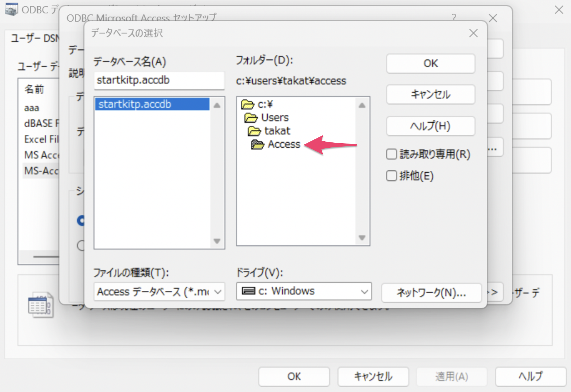Select startkitp.accdb in the file list

[152, 104]
